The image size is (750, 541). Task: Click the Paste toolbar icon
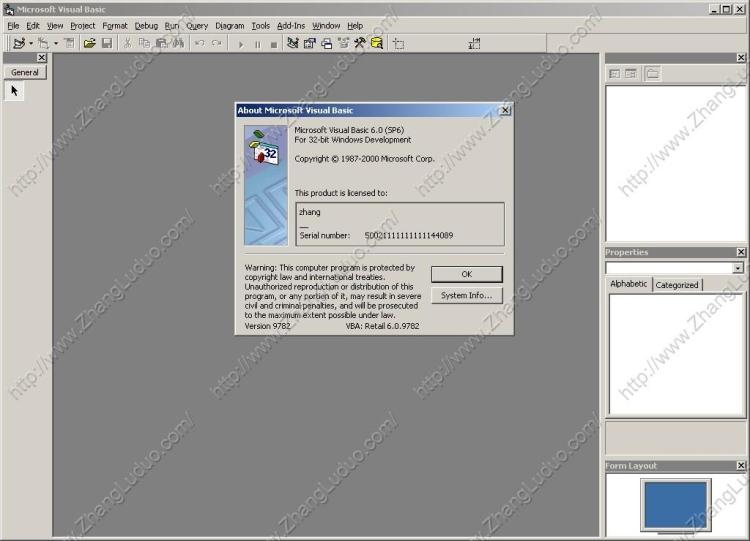click(161, 44)
